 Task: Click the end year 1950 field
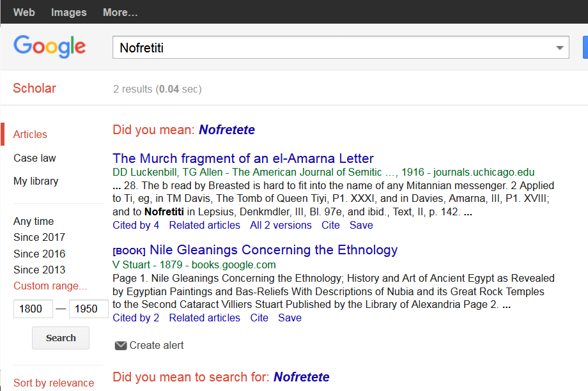point(88,309)
